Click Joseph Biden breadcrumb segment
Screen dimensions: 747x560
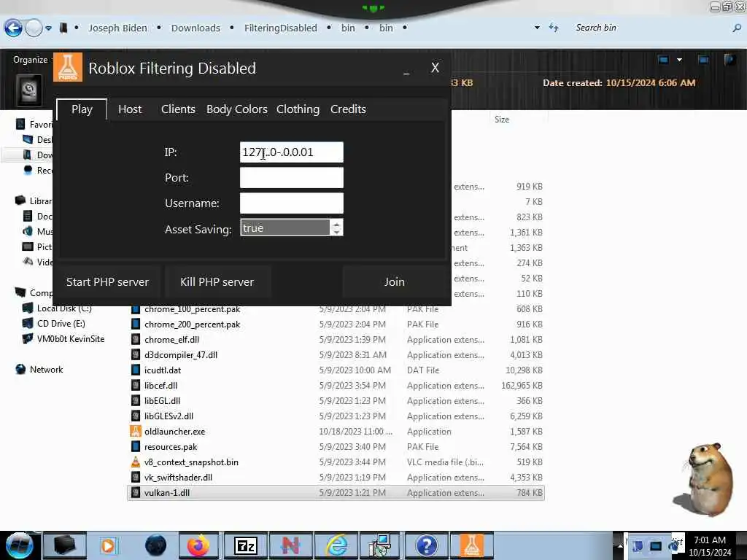coord(117,28)
